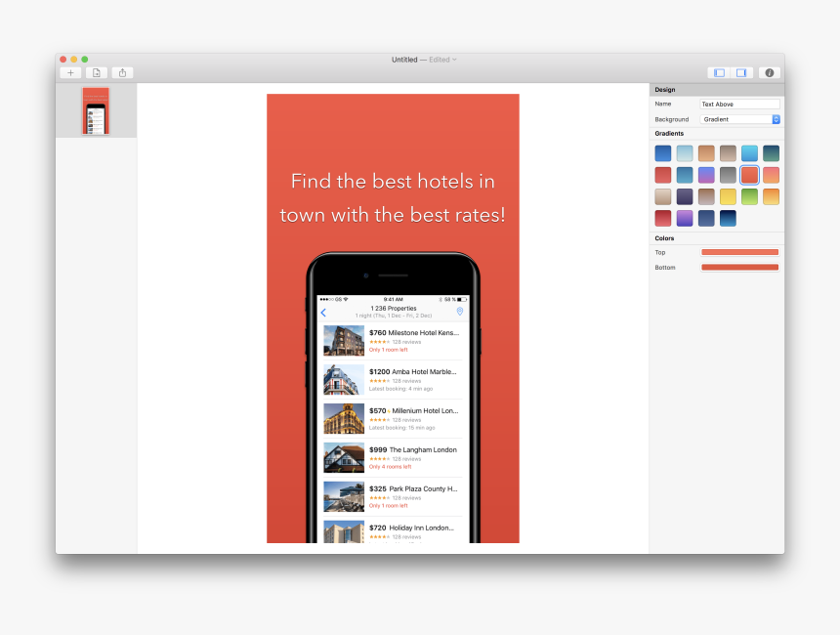Open the Background type dropdown

740,119
